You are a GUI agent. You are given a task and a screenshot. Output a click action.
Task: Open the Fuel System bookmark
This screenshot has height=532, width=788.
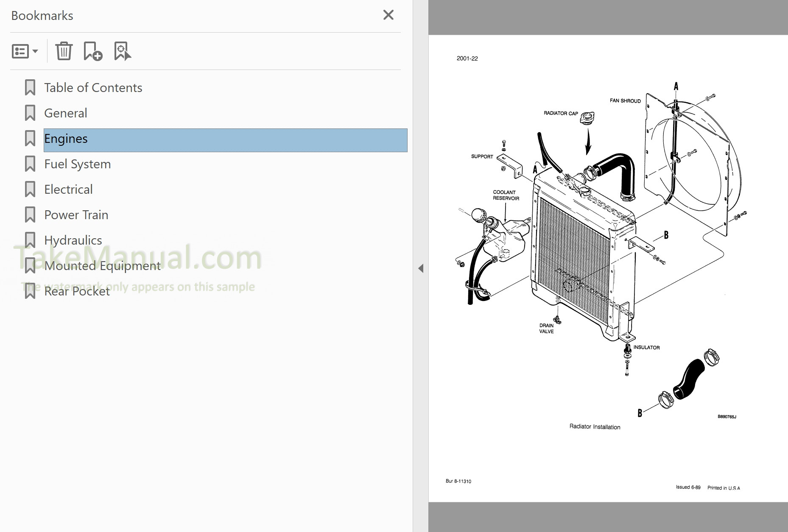[x=77, y=164]
